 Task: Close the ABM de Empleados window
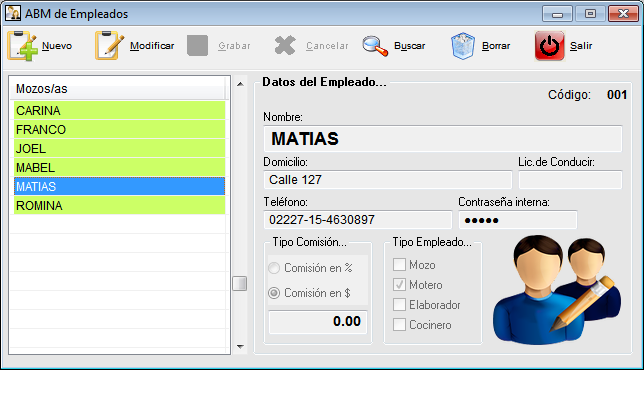[623, 14]
